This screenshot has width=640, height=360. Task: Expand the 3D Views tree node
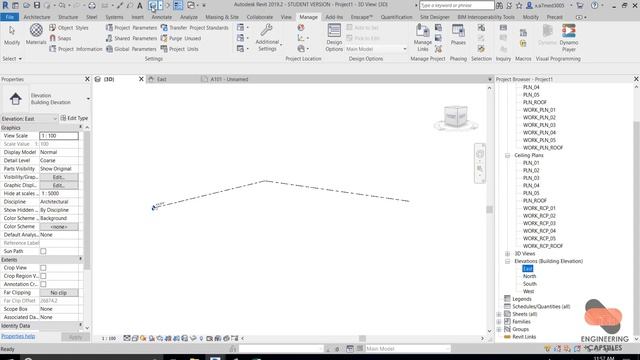507,254
